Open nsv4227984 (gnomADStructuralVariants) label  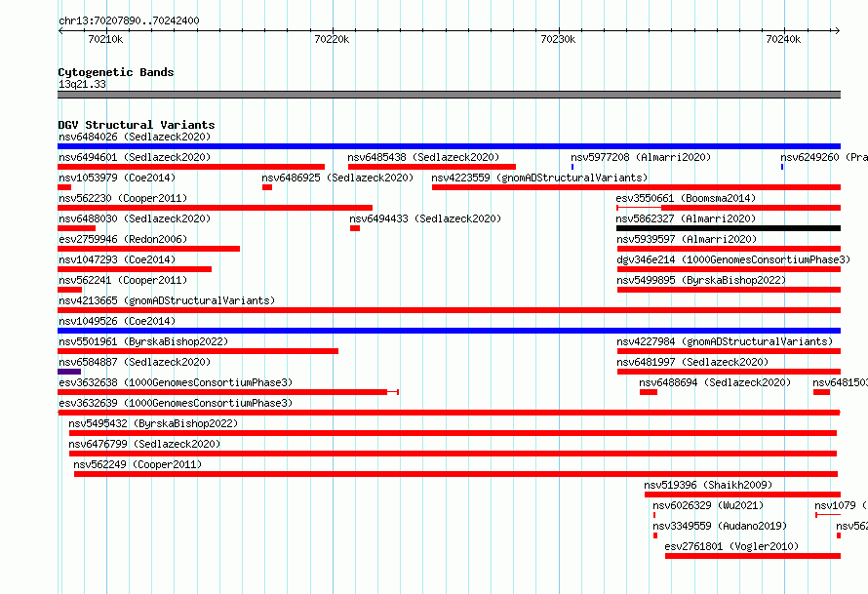click(x=725, y=341)
